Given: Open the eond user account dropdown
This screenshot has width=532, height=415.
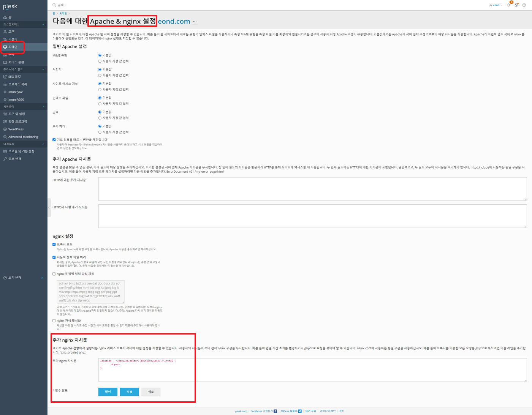Looking at the screenshot, I should coord(496,5).
